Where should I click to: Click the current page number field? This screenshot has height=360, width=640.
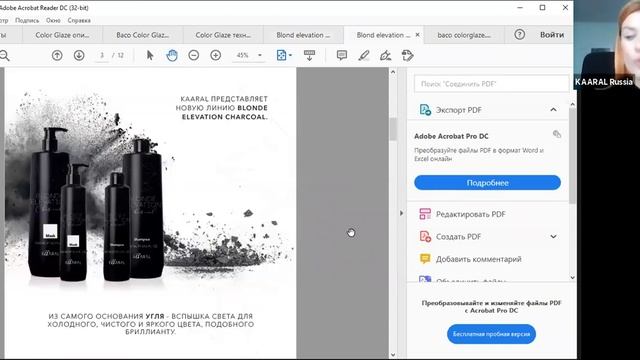click(102, 55)
